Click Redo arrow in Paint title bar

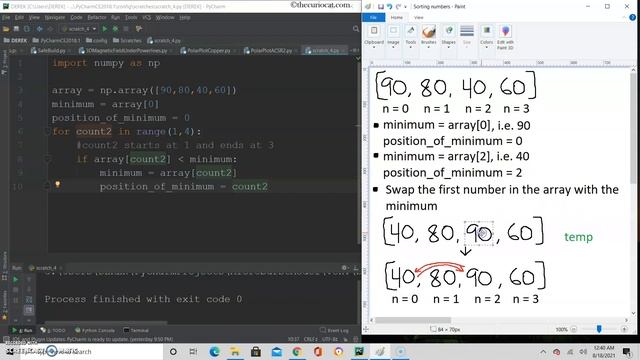(398, 7)
